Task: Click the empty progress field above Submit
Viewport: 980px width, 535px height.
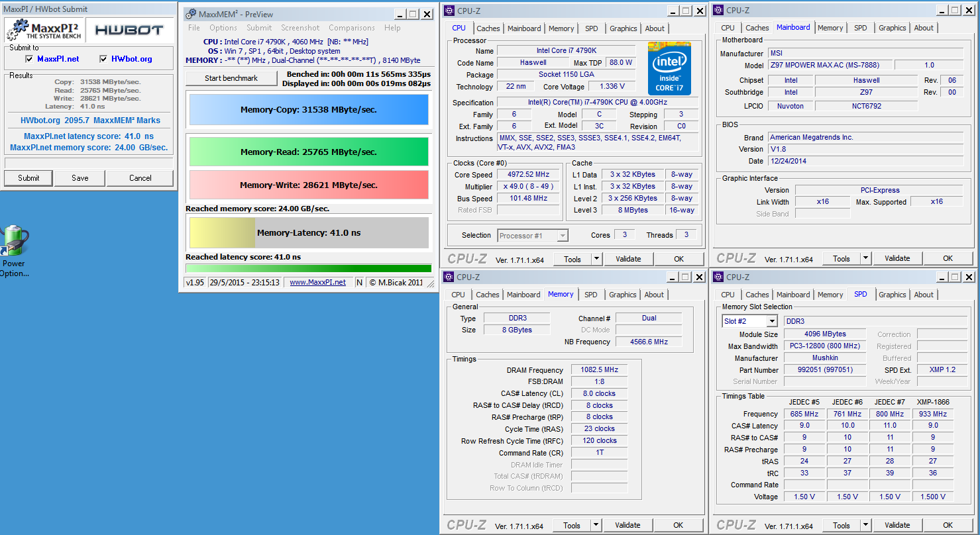Action: pos(89,163)
